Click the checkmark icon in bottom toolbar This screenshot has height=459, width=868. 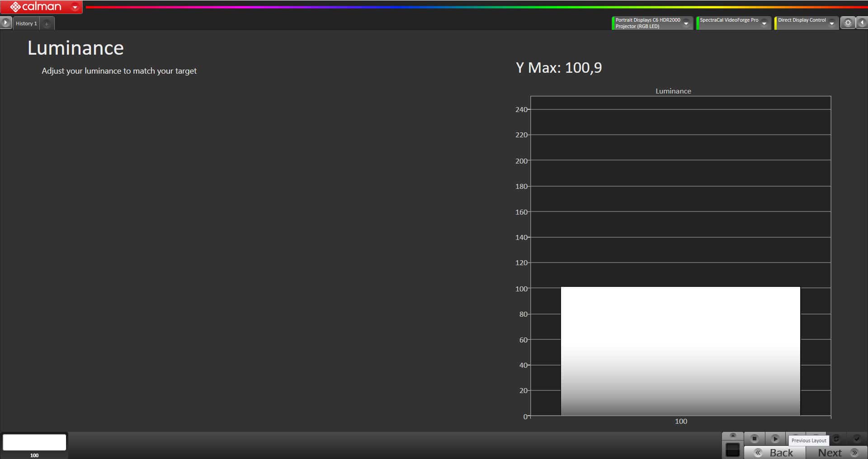point(857,439)
